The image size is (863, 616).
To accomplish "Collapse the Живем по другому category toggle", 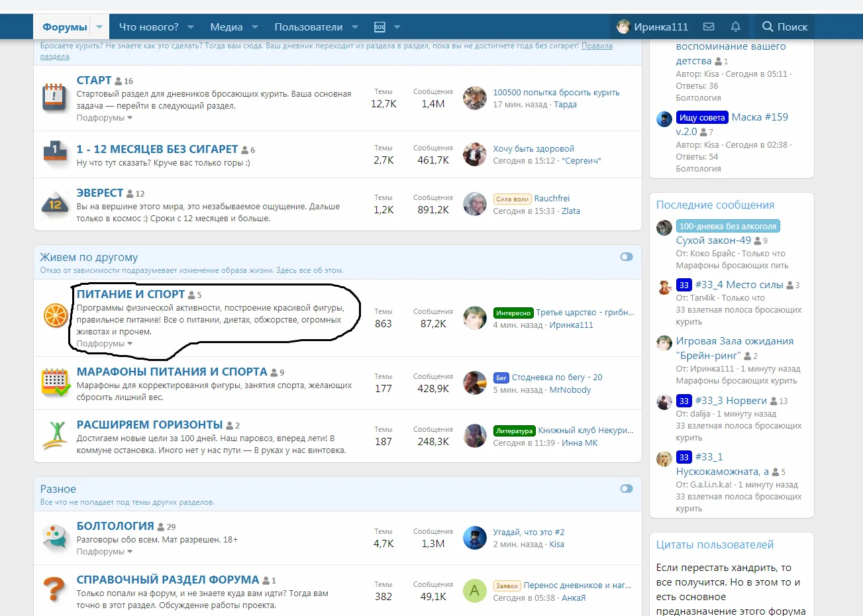I will pyautogui.click(x=626, y=257).
